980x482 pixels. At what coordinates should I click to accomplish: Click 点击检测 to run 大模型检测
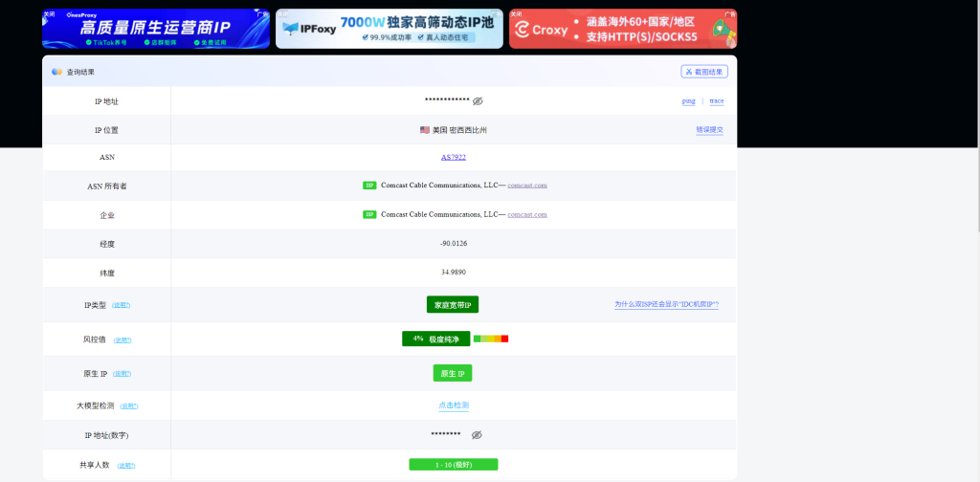[454, 405]
